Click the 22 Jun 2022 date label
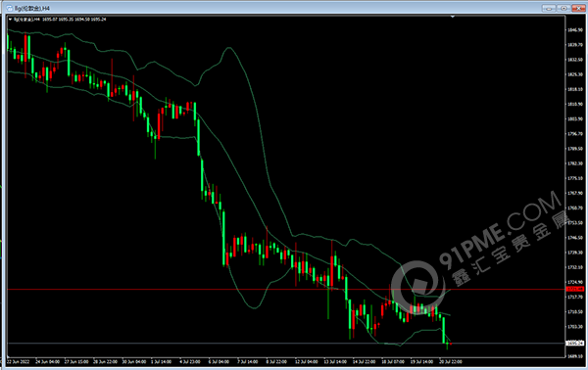588x370 pixels. [x=18, y=362]
